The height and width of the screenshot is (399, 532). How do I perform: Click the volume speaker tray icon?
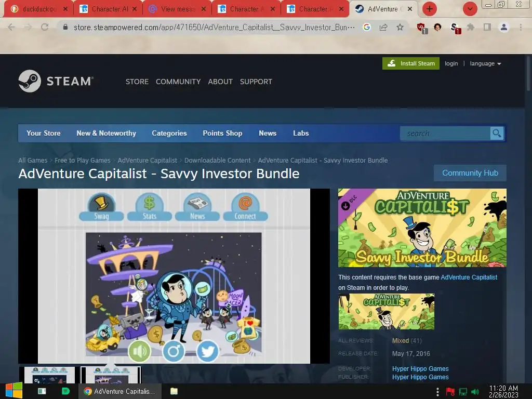pyautogui.click(x=475, y=392)
